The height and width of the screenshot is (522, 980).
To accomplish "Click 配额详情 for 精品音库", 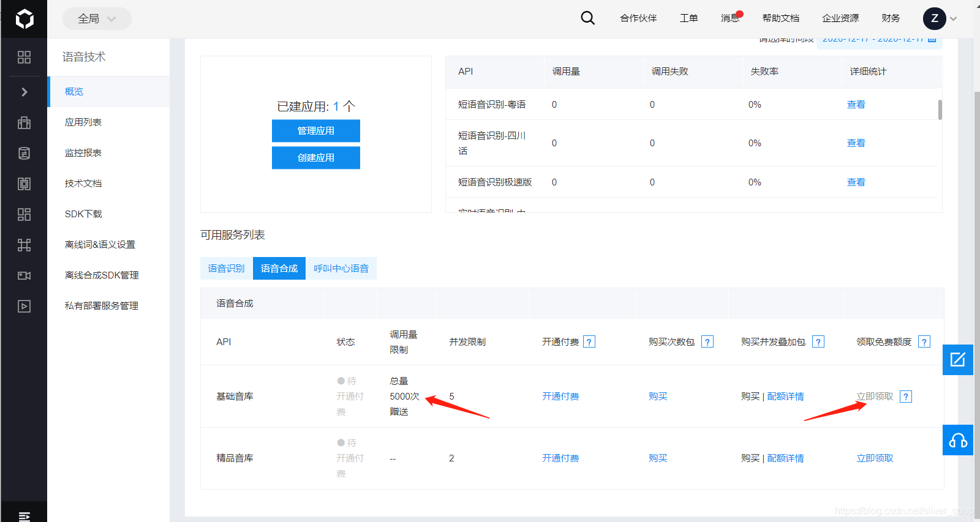I will tap(786, 458).
